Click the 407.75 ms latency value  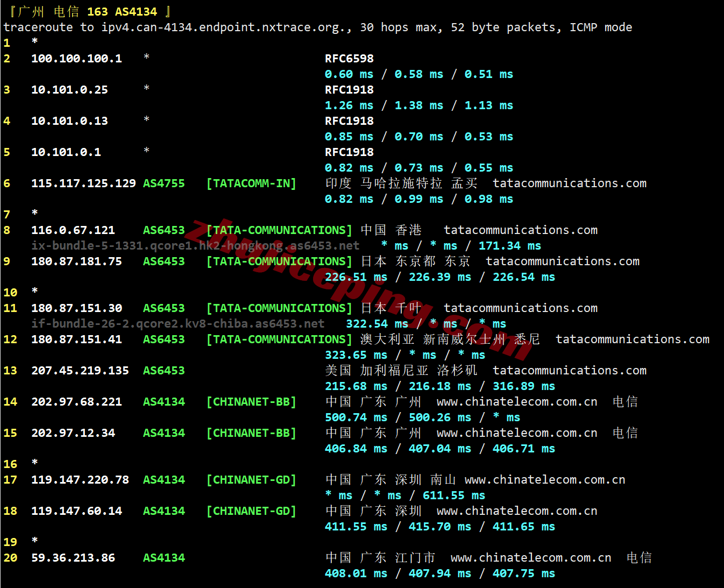pos(524,573)
